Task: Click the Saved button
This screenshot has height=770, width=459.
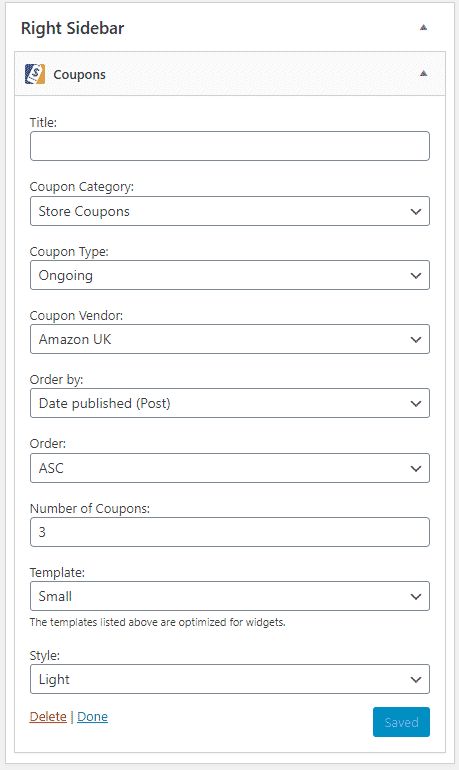Action: [x=401, y=722]
